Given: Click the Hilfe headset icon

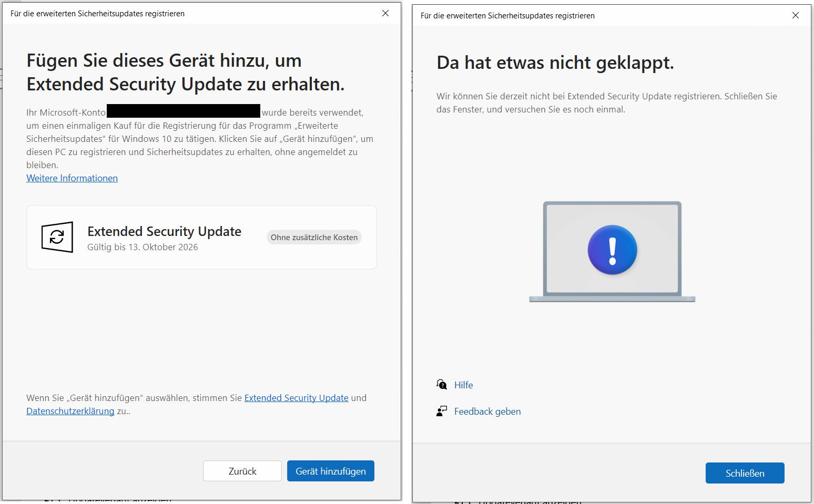Looking at the screenshot, I should pyautogui.click(x=442, y=384).
